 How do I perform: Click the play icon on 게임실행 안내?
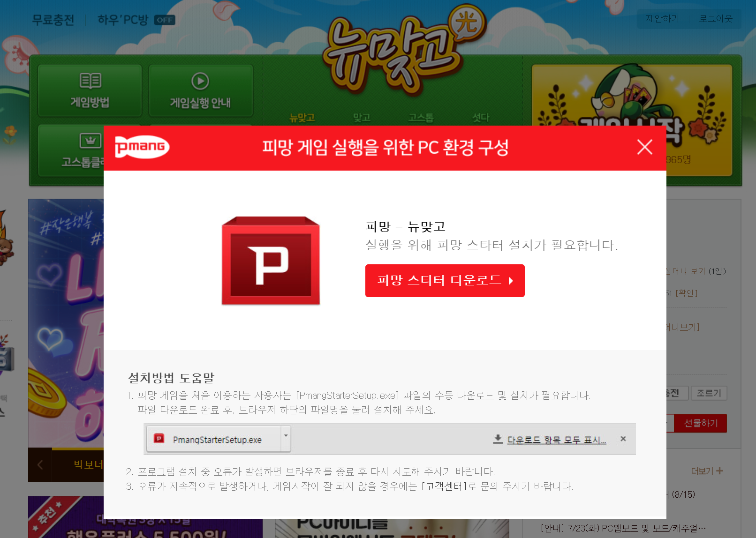click(200, 81)
